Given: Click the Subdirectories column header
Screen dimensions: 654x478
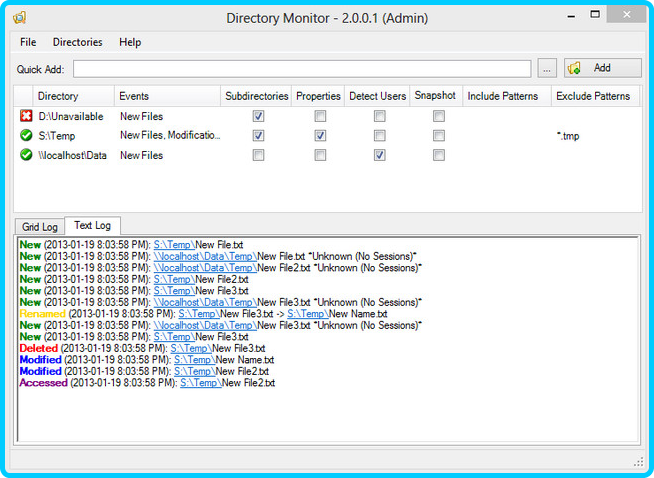Looking at the screenshot, I should click(256, 96).
